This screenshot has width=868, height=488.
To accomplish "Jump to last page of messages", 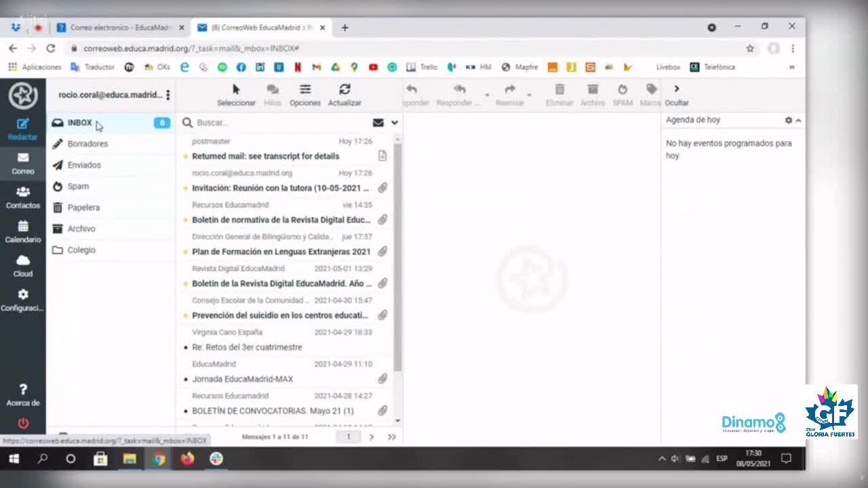I will point(391,437).
